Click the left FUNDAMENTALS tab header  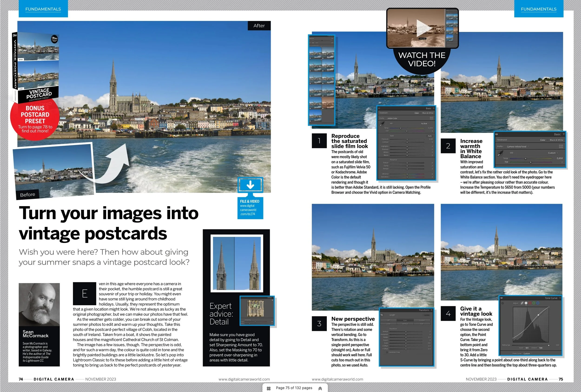[43, 9]
